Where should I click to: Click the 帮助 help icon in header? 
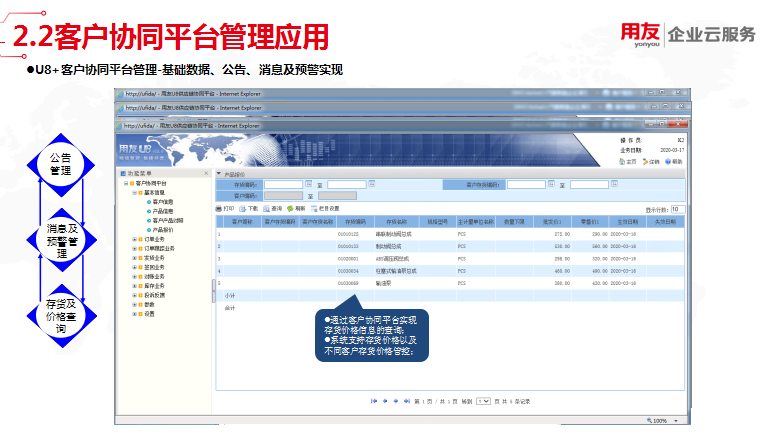(x=668, y=161)
